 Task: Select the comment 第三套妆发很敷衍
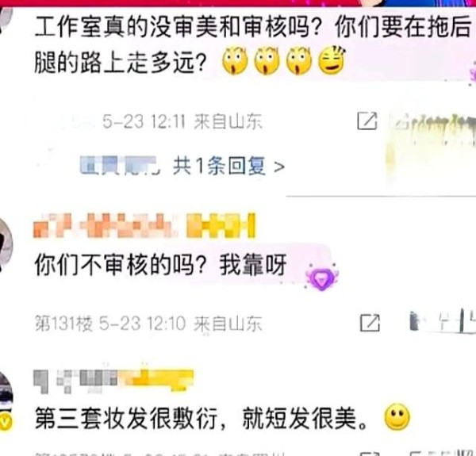202,419
